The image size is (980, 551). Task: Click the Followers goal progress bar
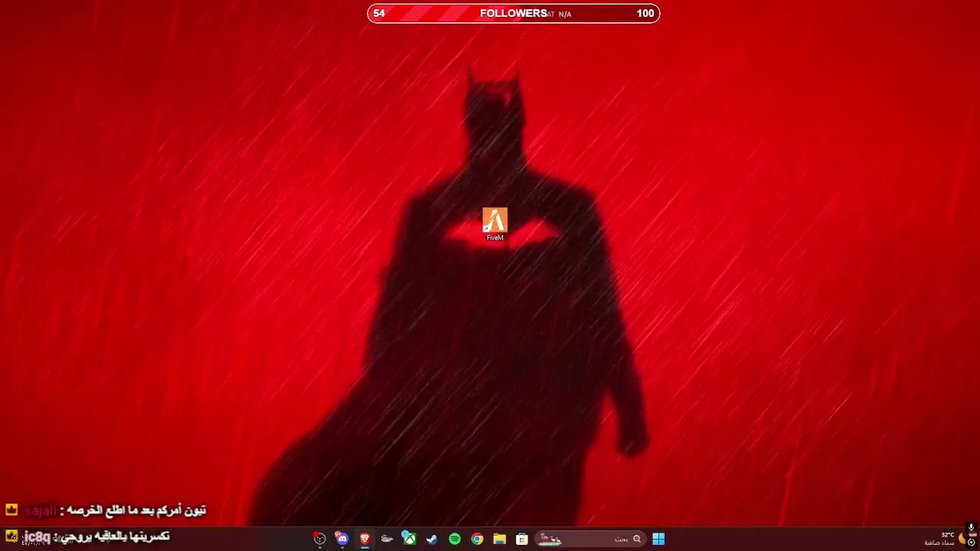click(x=514, y=13)
